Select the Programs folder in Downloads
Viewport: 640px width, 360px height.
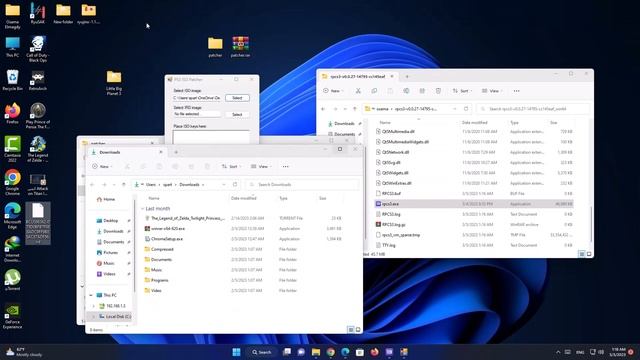244,280
